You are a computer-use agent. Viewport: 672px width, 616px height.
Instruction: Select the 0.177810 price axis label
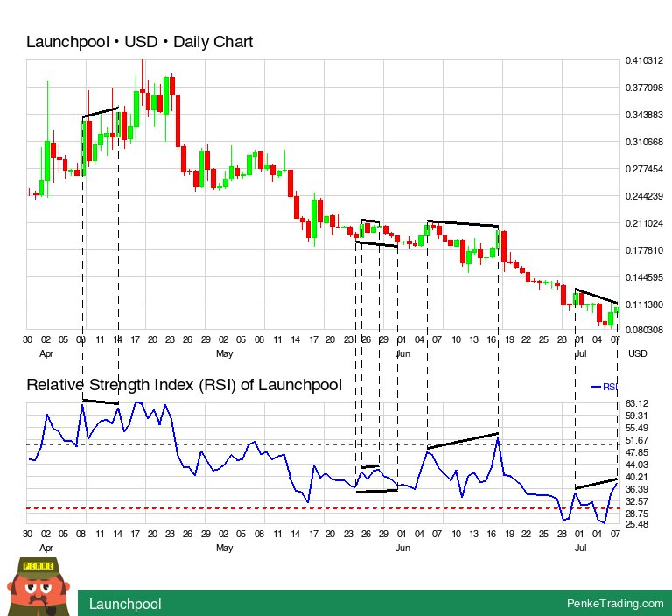(x=644, y=250)
